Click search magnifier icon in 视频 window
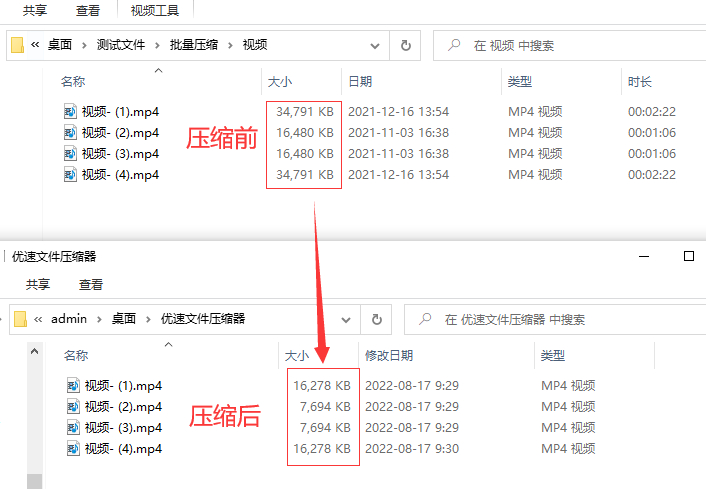 pyautogui.click(x=454, y=45)
